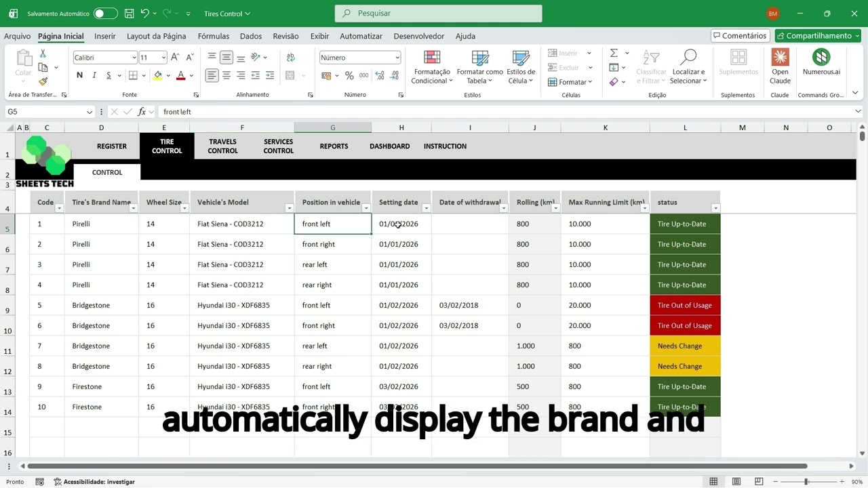868x488 pixels.
Task: Click the borders icon in Fonte group
Action: [133, 75]
